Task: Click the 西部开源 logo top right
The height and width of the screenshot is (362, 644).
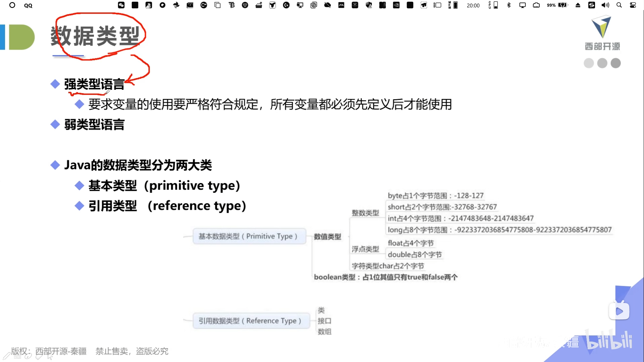Action: point(602,33)
